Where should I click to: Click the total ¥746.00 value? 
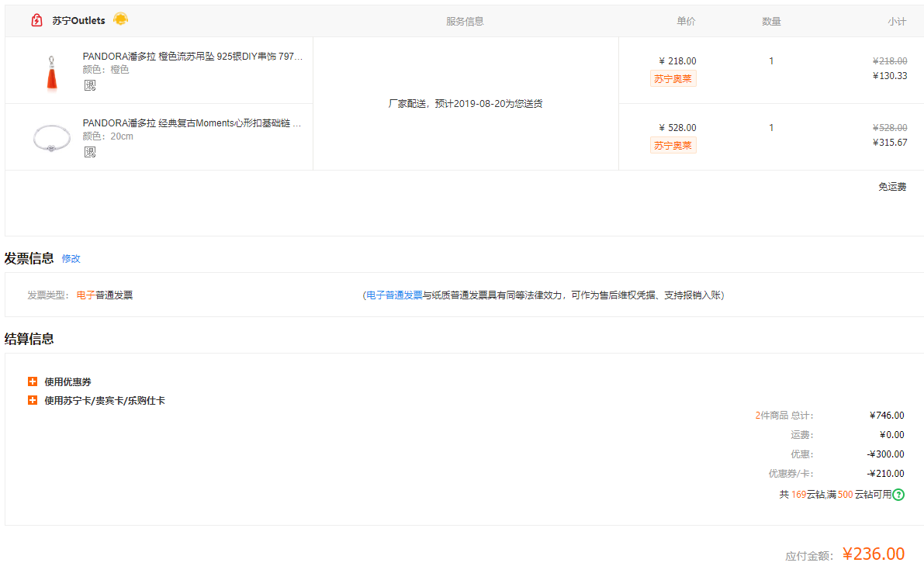887,416
